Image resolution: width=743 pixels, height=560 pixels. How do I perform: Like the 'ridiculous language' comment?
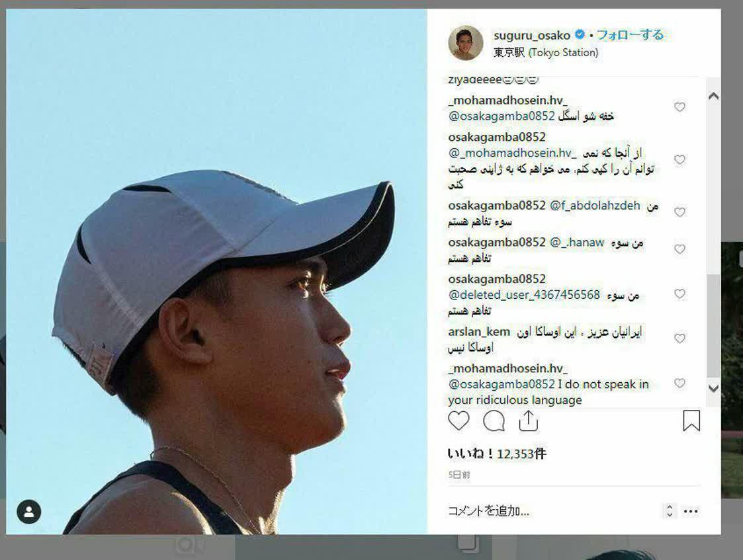(x=679, y=383)
